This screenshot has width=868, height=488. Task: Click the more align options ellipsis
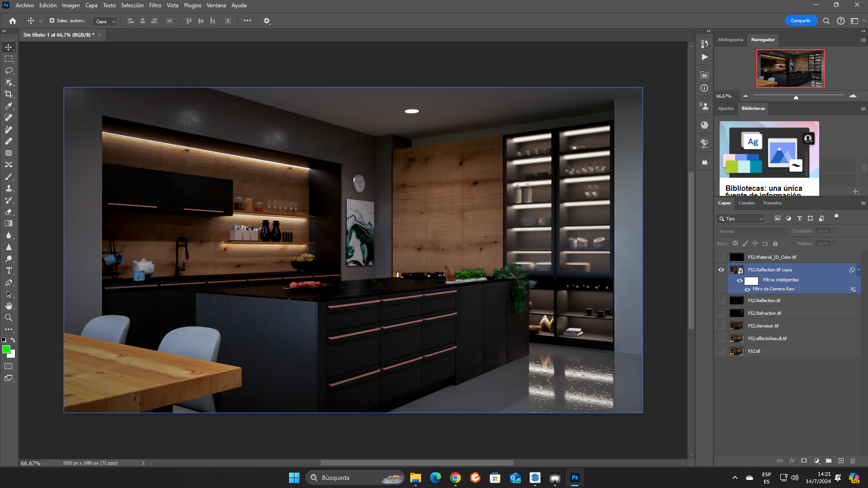(x=247, y=21)
